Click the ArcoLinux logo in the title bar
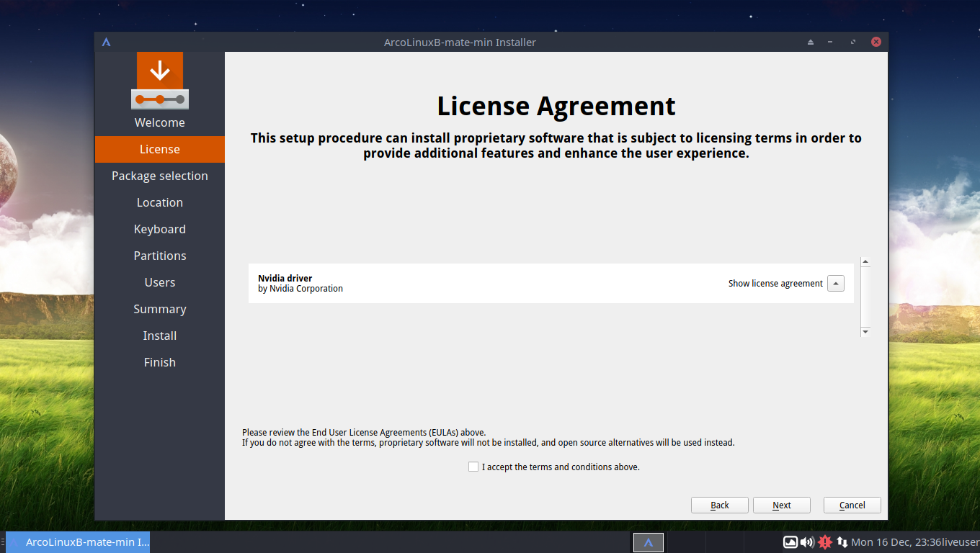Viewport: 980px width, 553px height. [x=106, y=42]
